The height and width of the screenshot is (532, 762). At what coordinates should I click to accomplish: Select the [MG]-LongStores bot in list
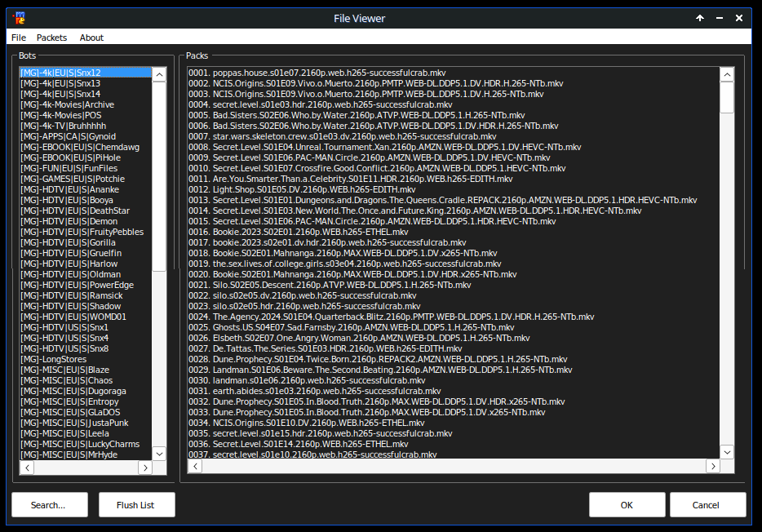click(x=54, y=359)
